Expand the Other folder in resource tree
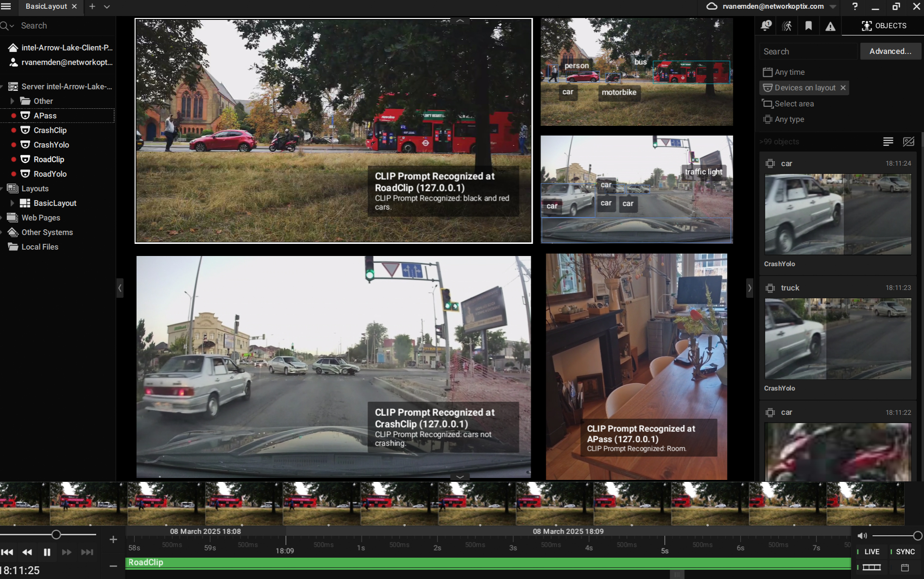This screenshot has height=579, width=924. pos(13,101)
